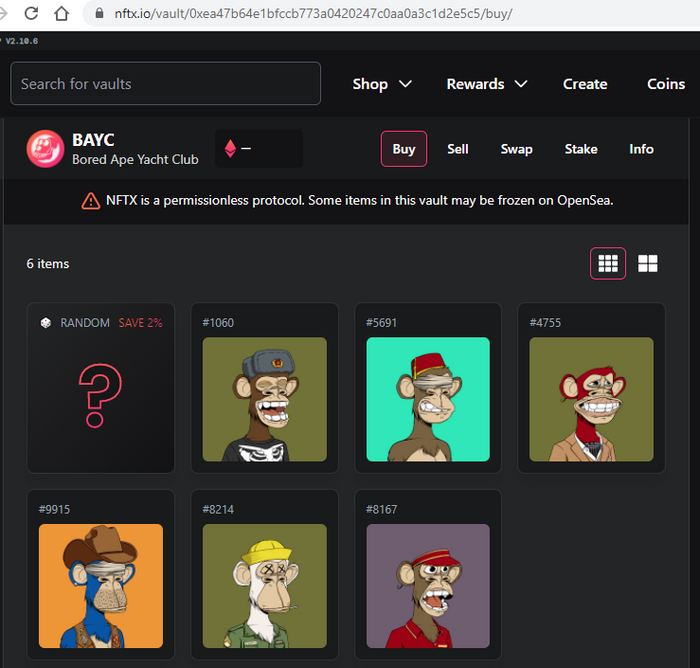
Task: Click the #9915 token ID label
Action: 54,509
